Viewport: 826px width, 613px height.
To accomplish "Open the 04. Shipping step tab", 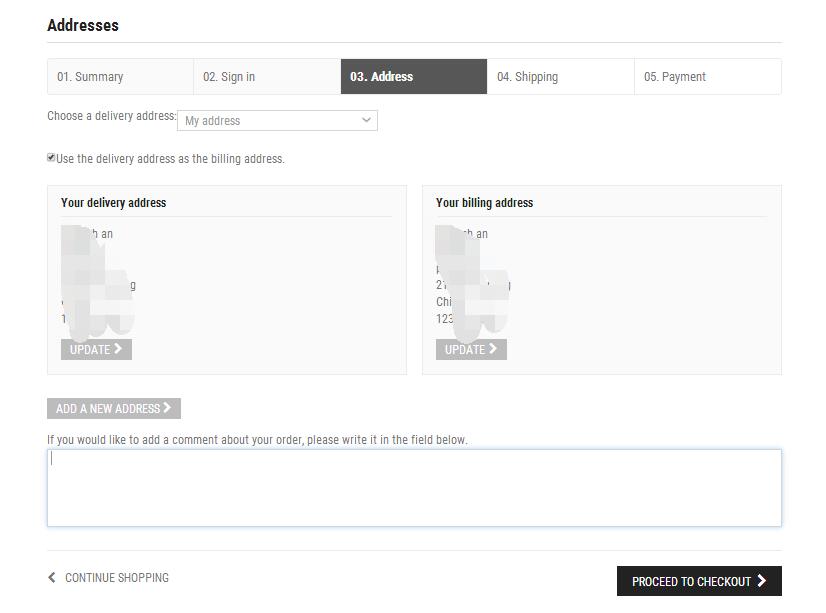I will (x=560, y=77).
